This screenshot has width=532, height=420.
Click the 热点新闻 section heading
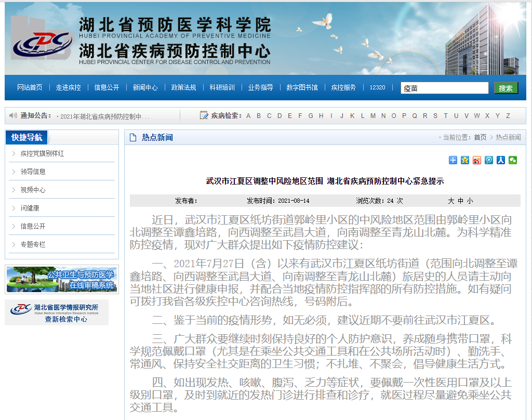click(157, 137)
